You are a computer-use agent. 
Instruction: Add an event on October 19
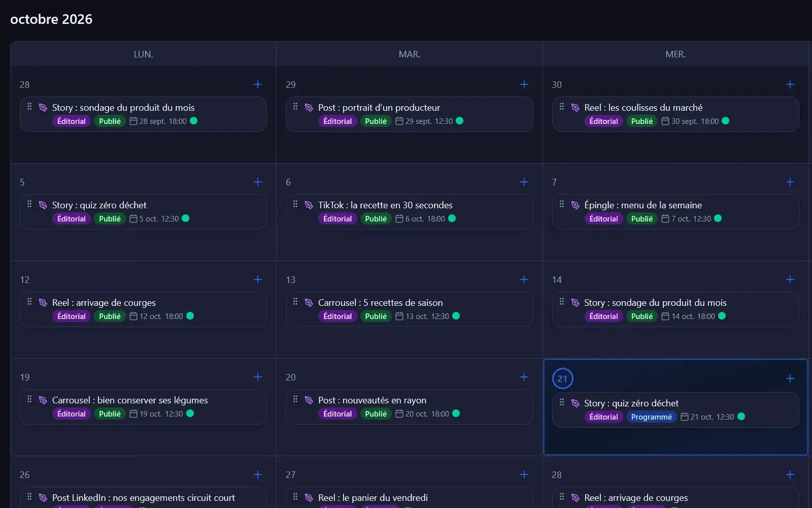coord(258,377)
